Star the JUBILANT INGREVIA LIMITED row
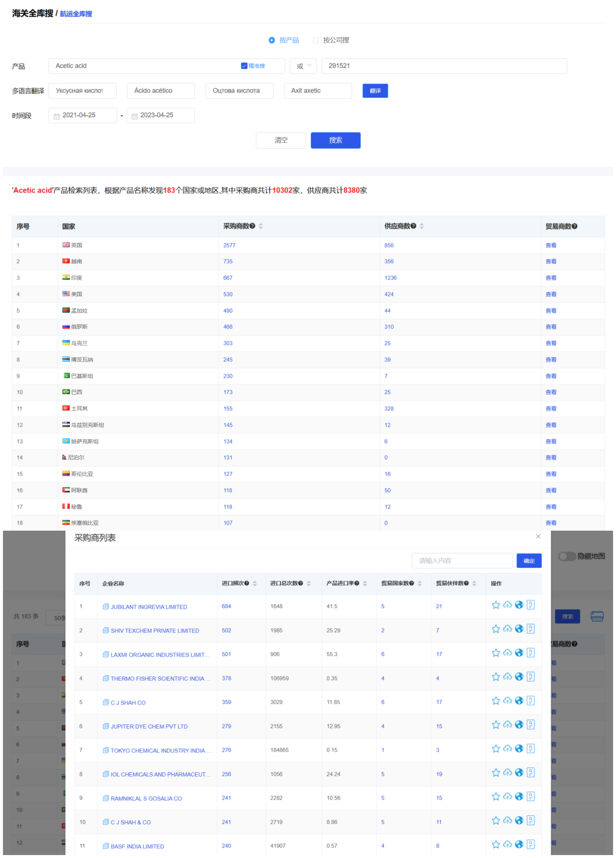The image size is (616, 858). [496, 605]
